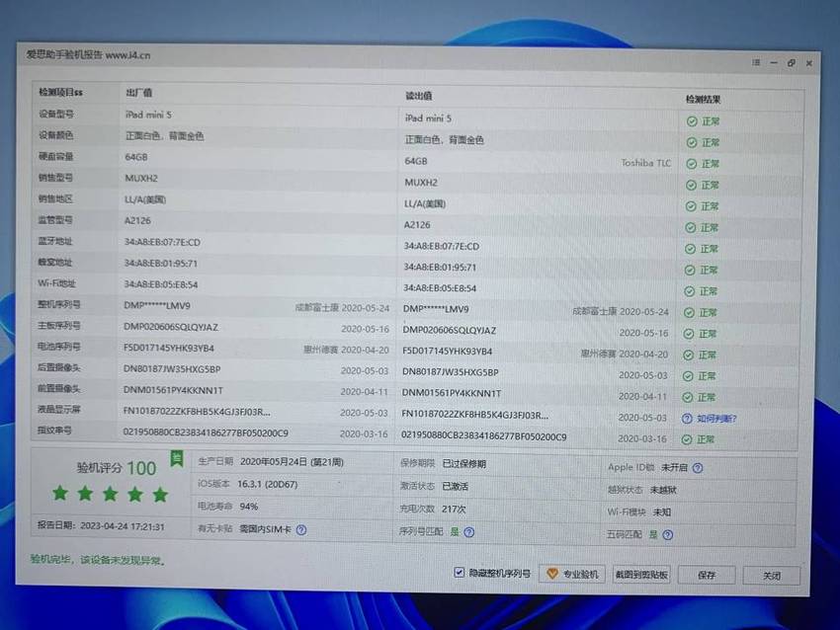840x630 pixels.
Task: Click the 越狱状态 未越狱 value
Action: 664,491
